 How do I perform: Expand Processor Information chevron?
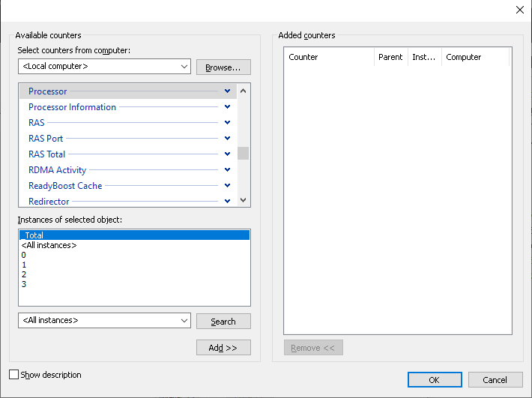pyautogui.click(x=227, y=107)
